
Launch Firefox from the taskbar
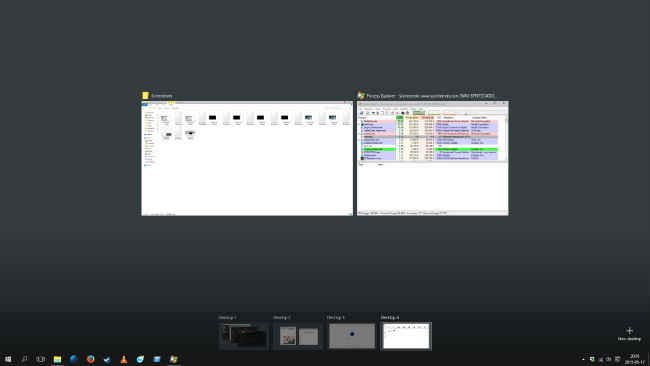(90, 359)
